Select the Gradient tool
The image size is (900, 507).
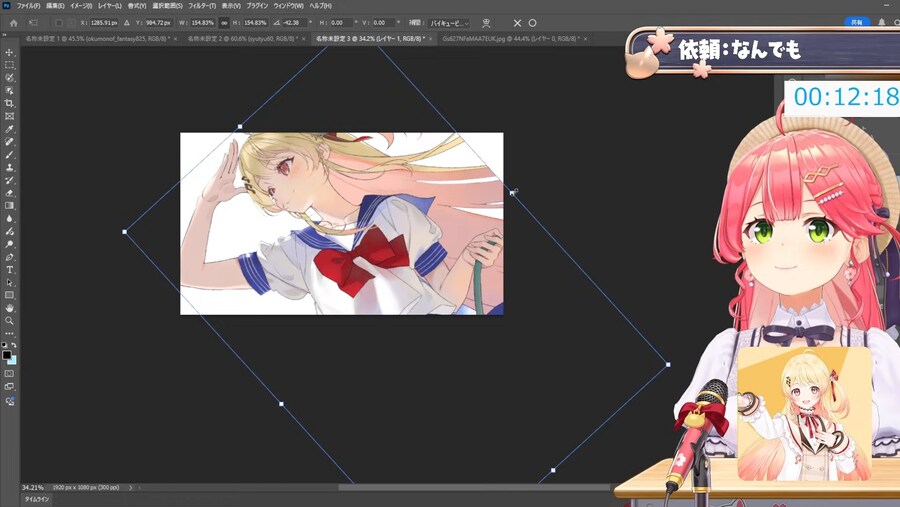pos(9,206)
